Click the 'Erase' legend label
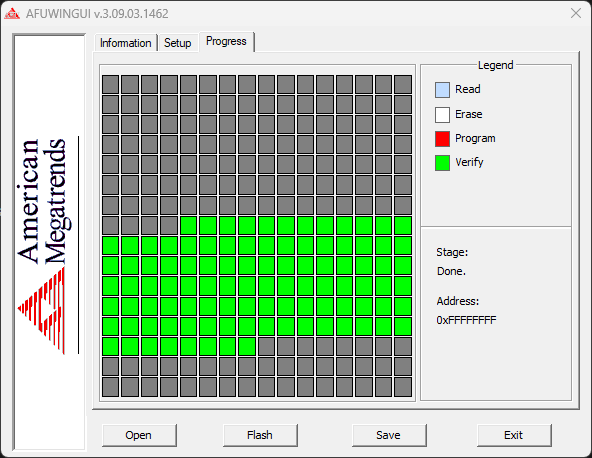 pyautogui.click(x=469, y=114)
